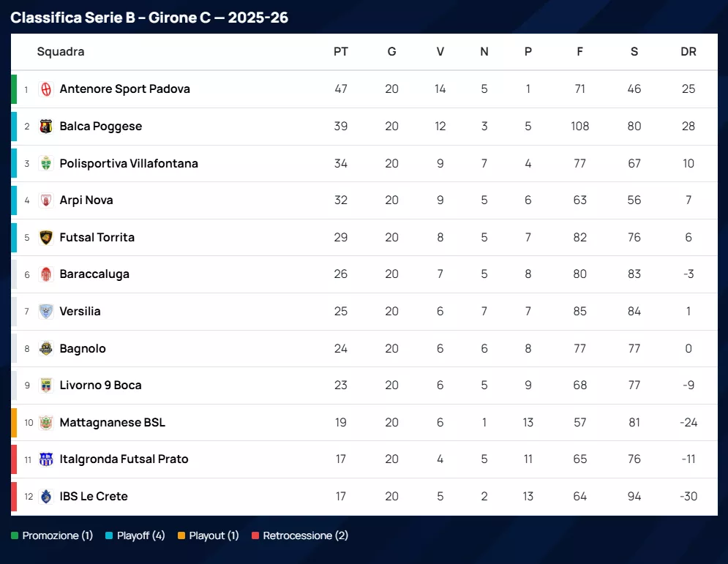Click the Arpi Nova team badge
This screenshot has width=728, height=564.
tap(46, 200)
